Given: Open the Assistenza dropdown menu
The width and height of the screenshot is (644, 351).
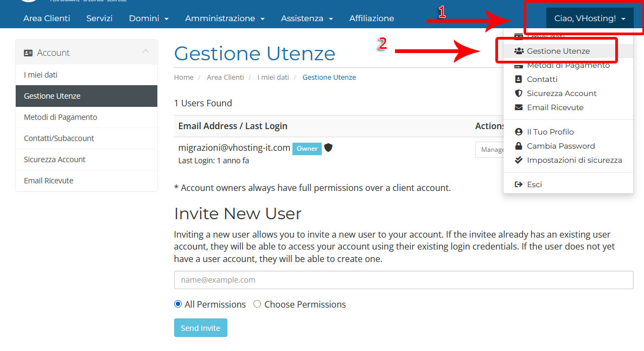Looking at the screenshot, I should point(307,18).
